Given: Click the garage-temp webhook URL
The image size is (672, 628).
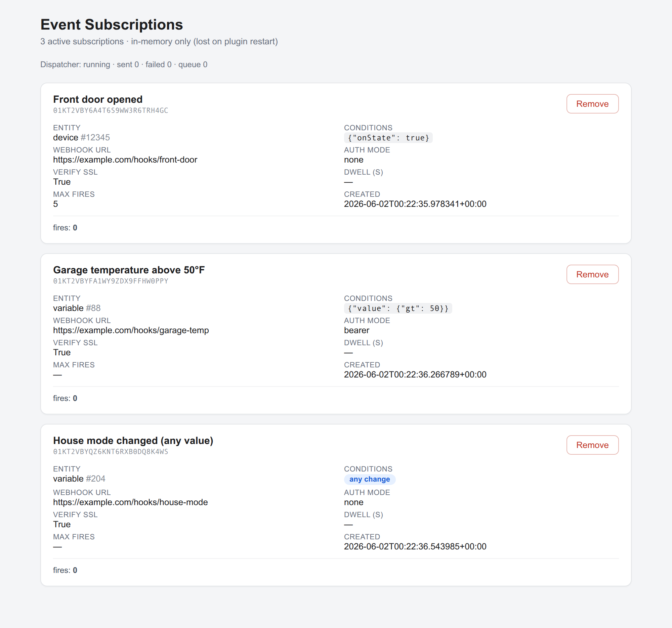Looking at the screenshot, I should coord(131,330).
